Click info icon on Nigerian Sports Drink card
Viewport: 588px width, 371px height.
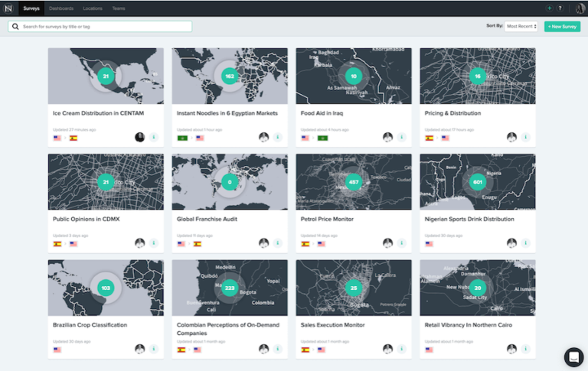tap(525, 243)
